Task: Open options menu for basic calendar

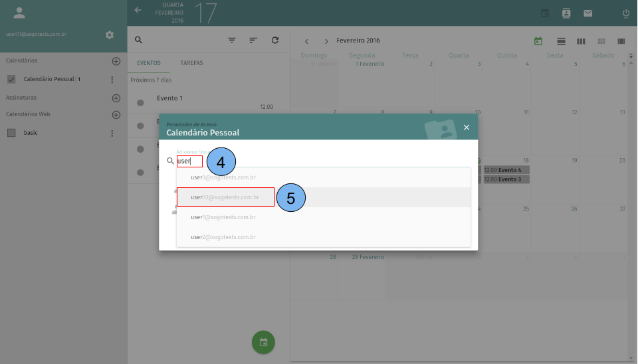Action: tap(112, 133)
